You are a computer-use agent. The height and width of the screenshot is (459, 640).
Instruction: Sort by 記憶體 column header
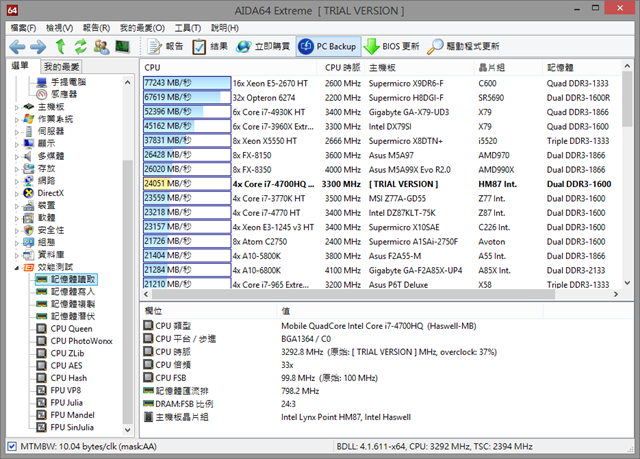tap(581, 68)
